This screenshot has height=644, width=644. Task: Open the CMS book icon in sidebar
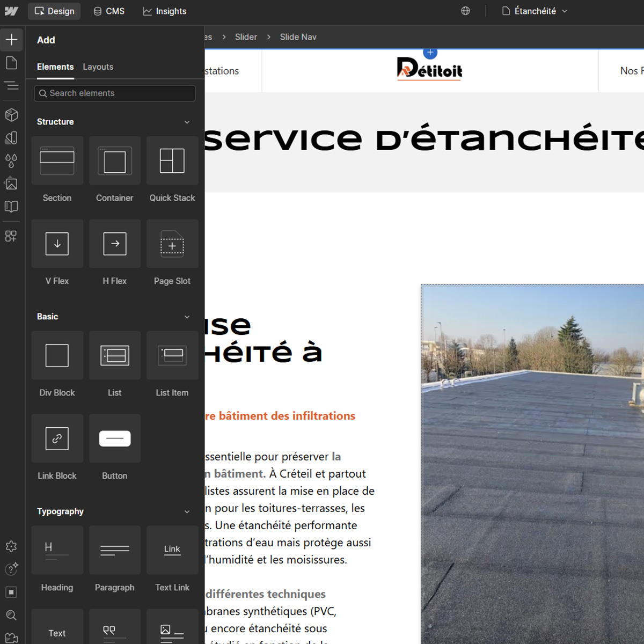tap(11, 207)
